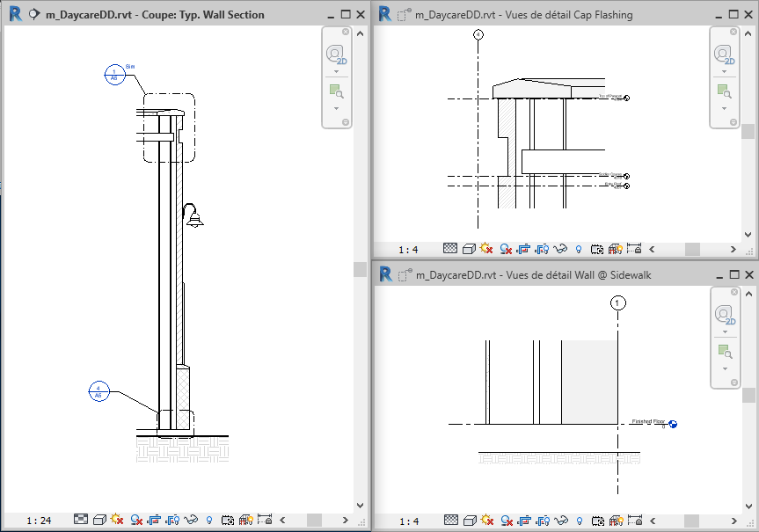Toggle Sun Path in Cap Flashing view
759x532 pixels.
486,248
